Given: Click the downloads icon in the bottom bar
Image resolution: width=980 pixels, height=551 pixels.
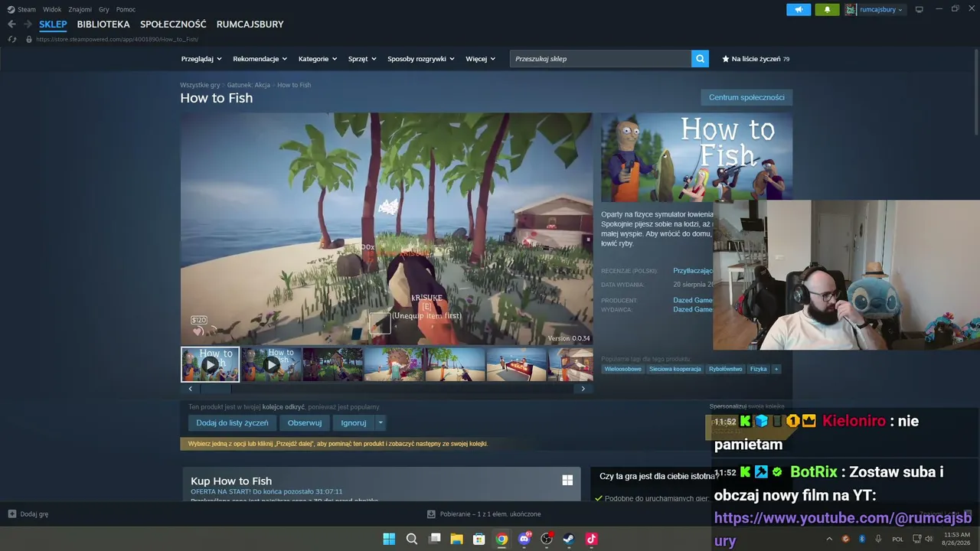Looking at the screenshot, I should (x=431, y=514).
